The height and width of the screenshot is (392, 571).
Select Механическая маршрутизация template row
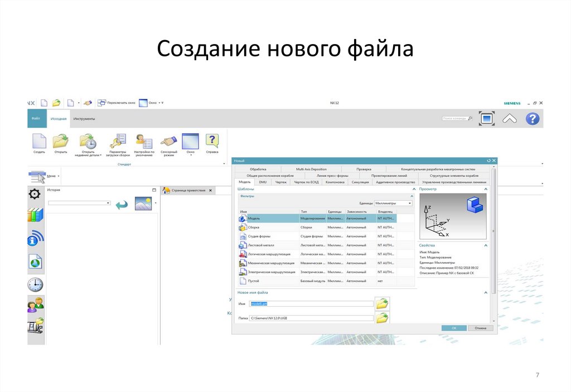[x=326, y=263]
